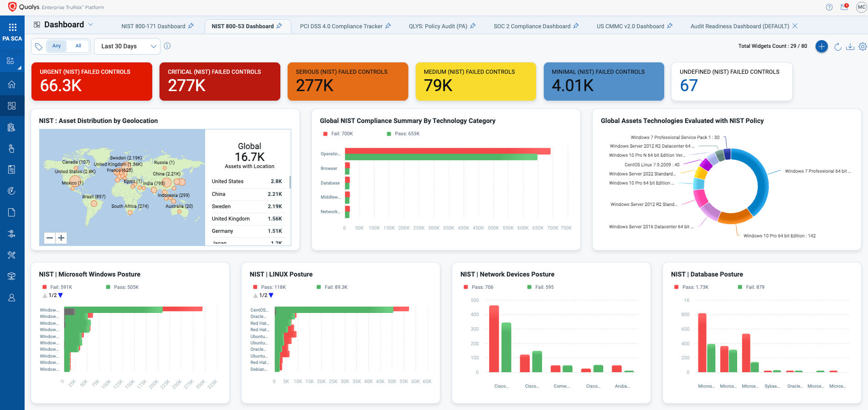This screenshot has height=410, width=868.
Task: Click the user profile icon in sidebar
Action: pos(12,297)
